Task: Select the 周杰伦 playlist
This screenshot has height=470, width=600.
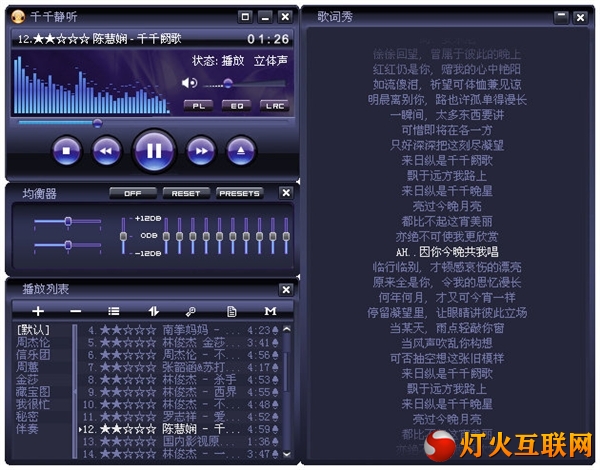Action: click(33, 342)
